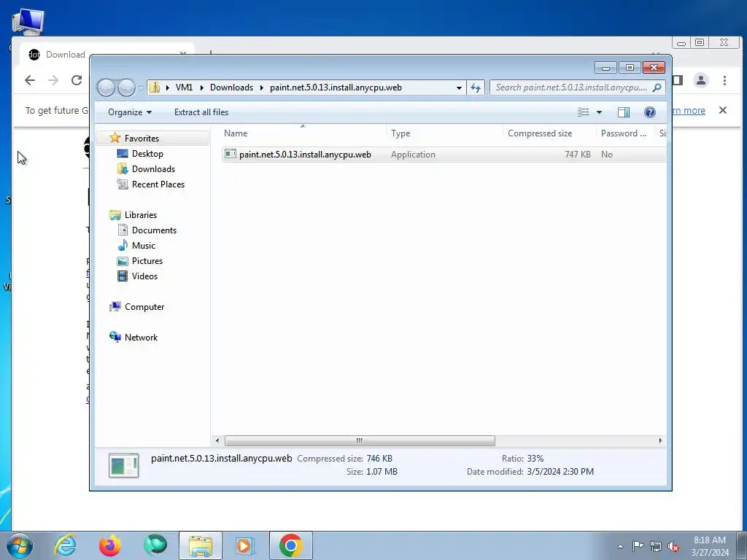Click the Show desktop button
747x560 pixels.
(x=742, y=545)
